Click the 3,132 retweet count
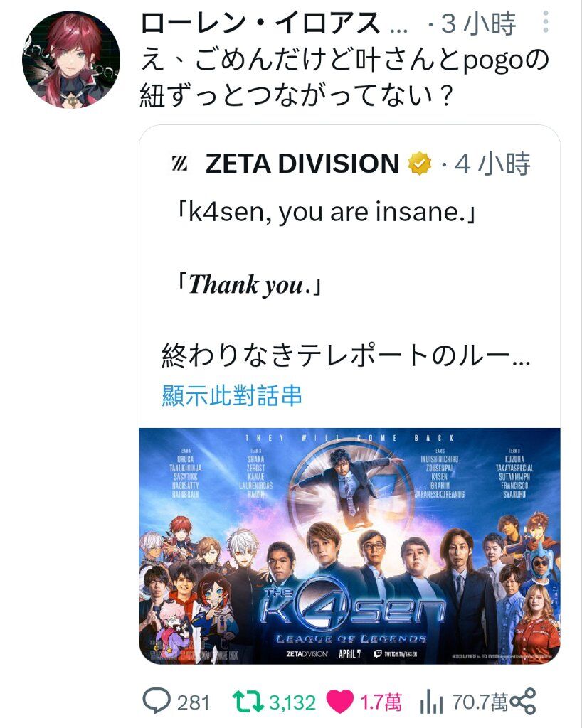 click(x=292, y=702)
